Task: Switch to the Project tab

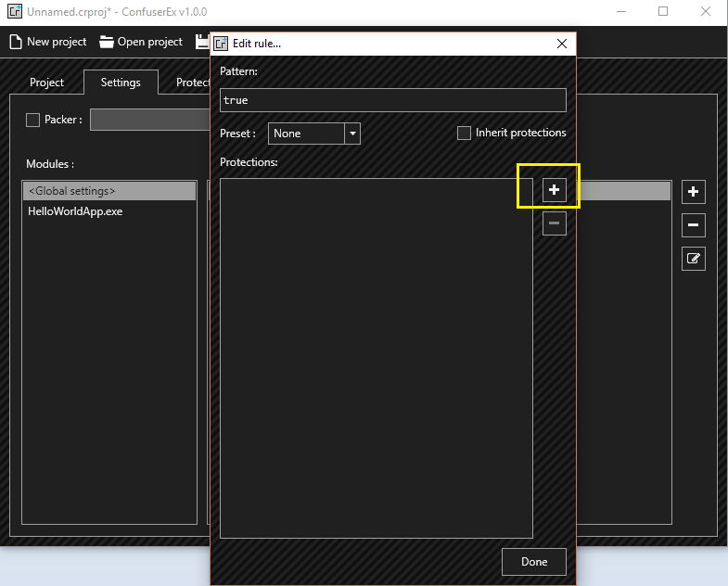Action: point(46,83)
